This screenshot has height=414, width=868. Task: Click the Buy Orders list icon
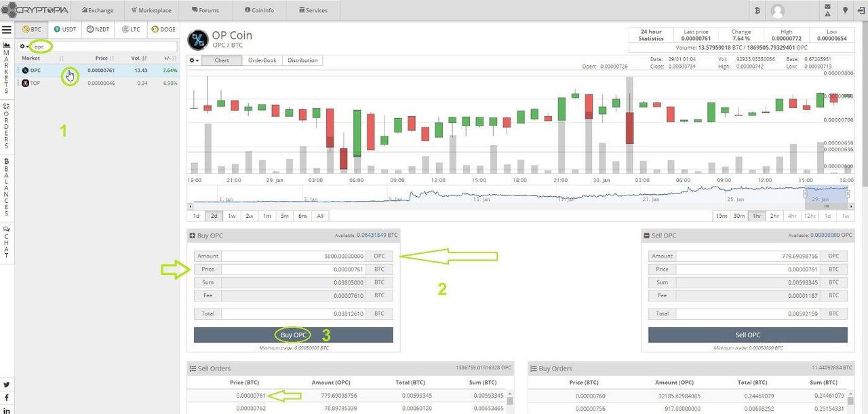pos(534,369)
